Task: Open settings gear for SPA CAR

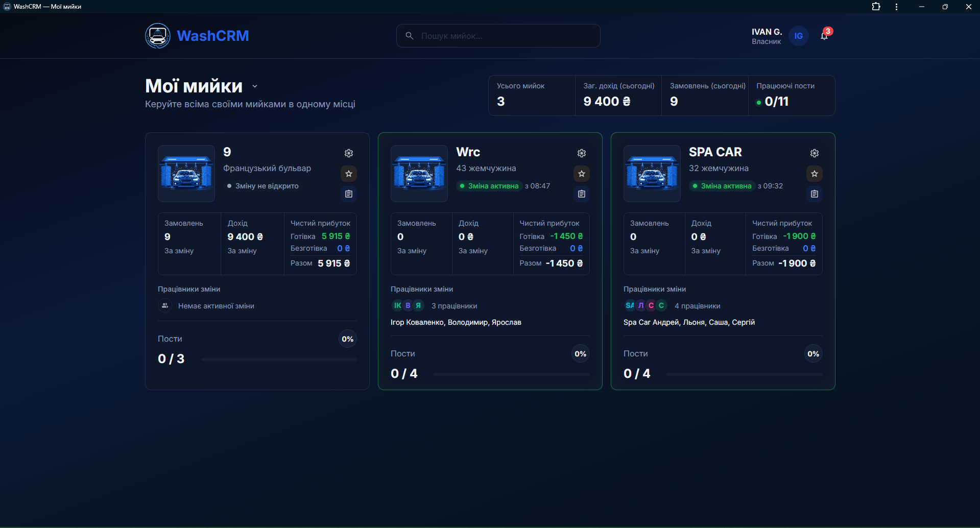Action: tap(815, 153)
